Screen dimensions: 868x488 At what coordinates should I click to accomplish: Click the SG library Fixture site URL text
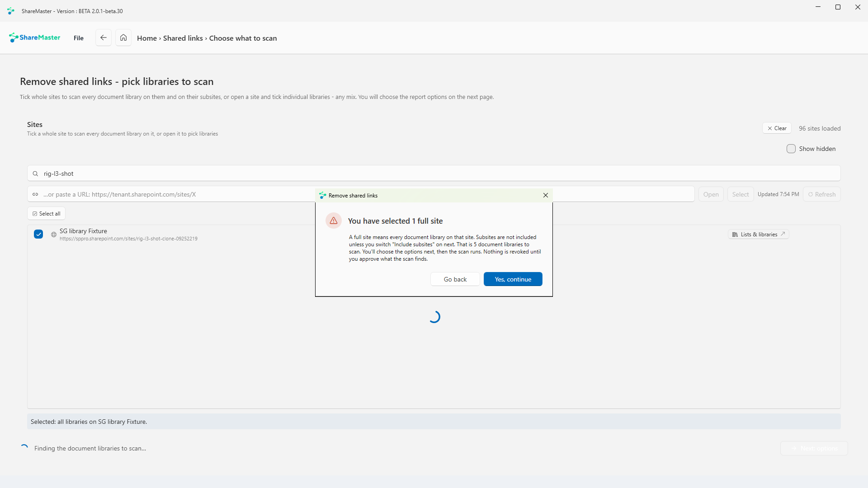pyautogui.click(x=128, y=239)
